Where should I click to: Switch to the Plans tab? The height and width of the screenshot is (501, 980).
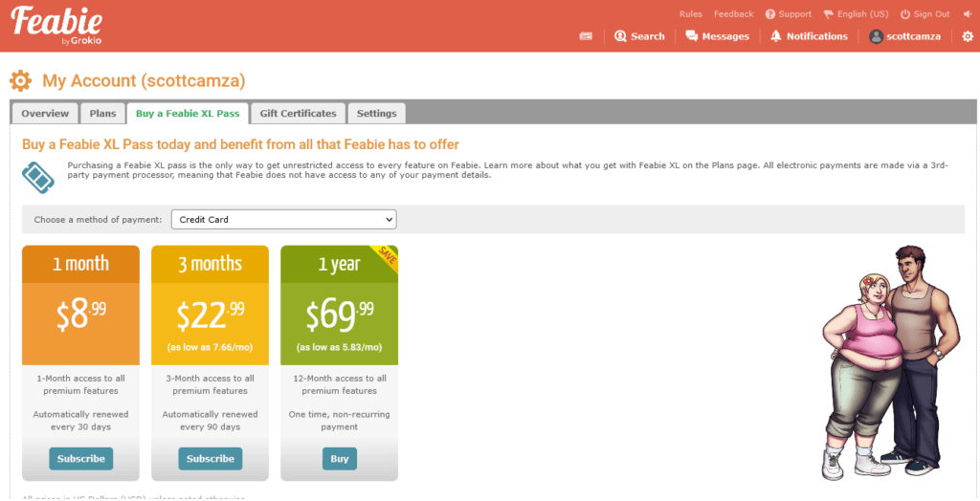(x=102, y=113)
